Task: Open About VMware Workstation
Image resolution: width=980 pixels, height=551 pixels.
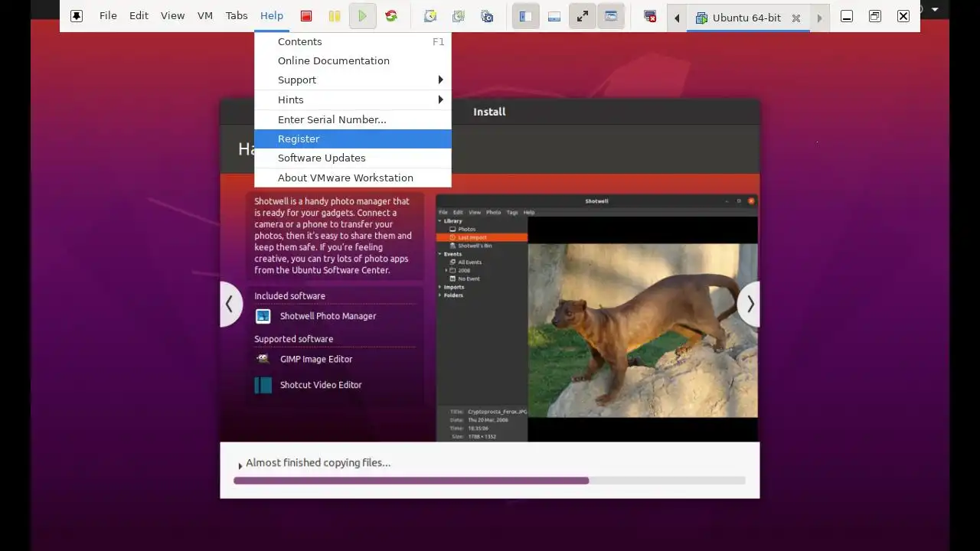Action: [x=353, y=178]
